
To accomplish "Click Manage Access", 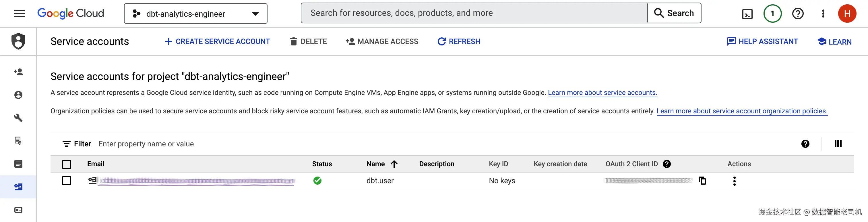I will point(382,41).
